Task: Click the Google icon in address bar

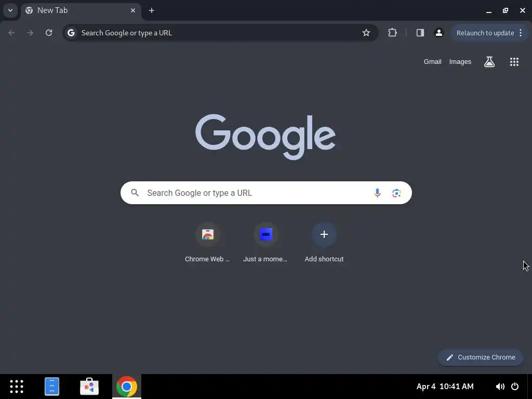Action: pyautogui.click(x=71, y=33)
